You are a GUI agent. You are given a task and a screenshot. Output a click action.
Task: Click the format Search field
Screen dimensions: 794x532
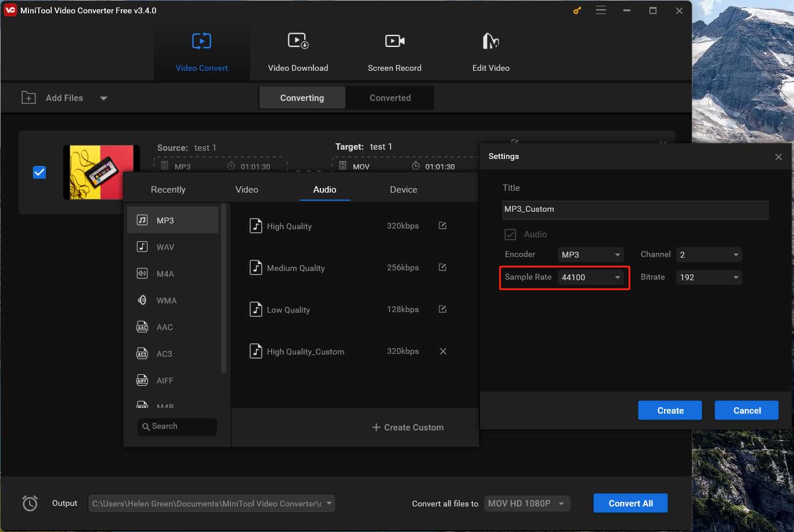(177, 426)
